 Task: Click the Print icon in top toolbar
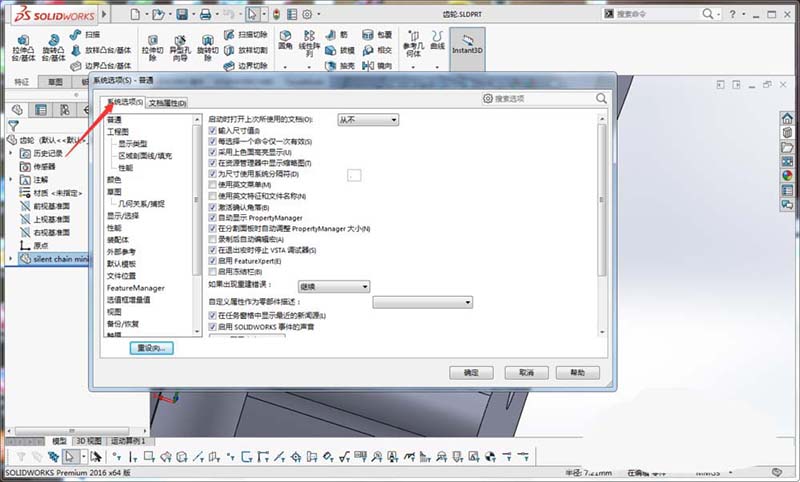point(206,14)
